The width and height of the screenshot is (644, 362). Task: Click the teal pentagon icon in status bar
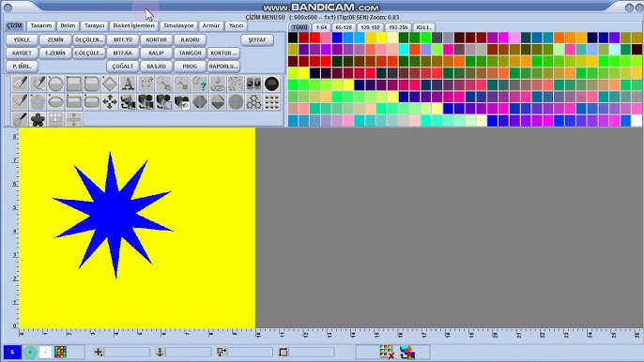click(x=30, y=352)
